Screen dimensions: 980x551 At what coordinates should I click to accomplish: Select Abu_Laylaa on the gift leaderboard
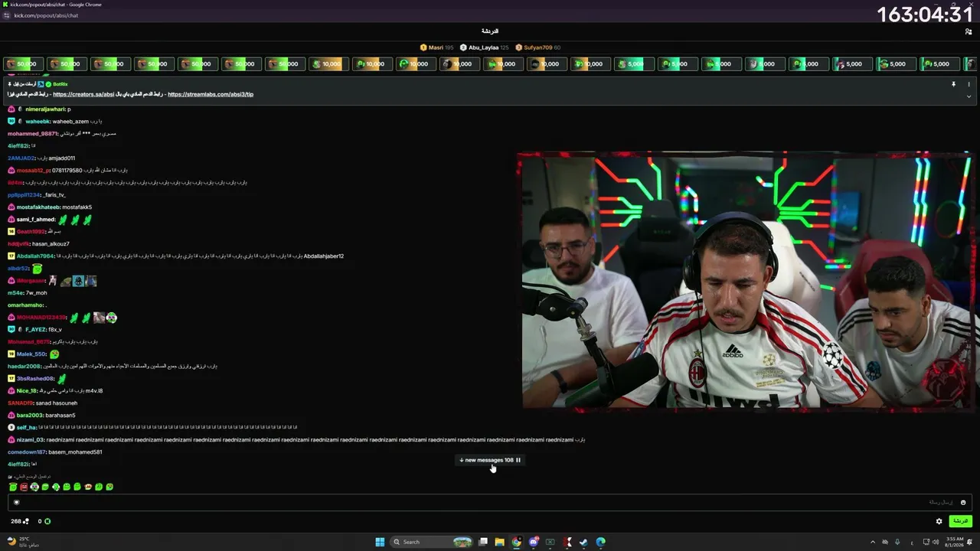click(x=483, y=47)
